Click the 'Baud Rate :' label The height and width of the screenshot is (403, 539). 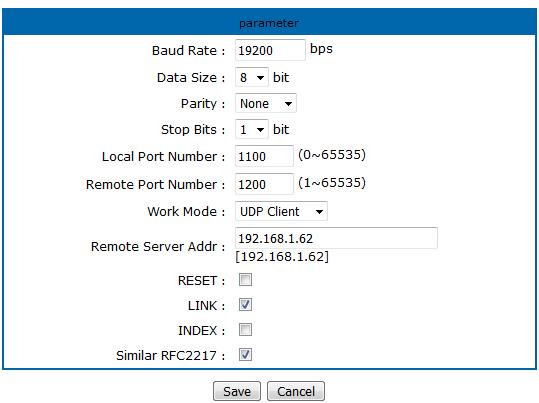point(188,51)
